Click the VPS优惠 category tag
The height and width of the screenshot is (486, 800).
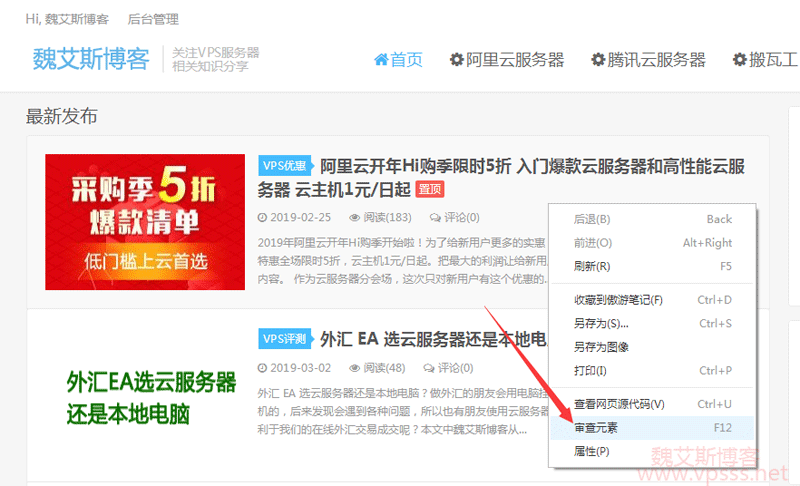[x=284, y=166]
